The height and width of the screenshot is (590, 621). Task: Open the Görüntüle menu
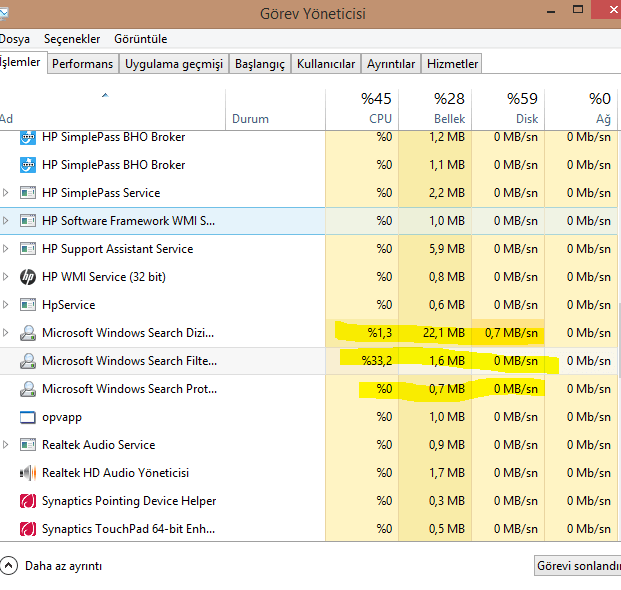(141, 39)
